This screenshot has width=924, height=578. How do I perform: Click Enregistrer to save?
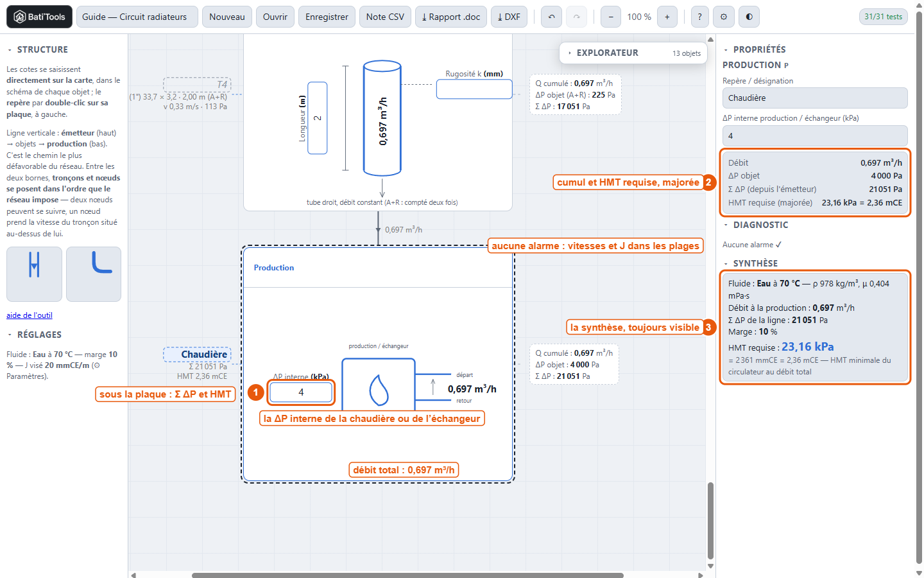pyautogui.click(x=327, y=17)
